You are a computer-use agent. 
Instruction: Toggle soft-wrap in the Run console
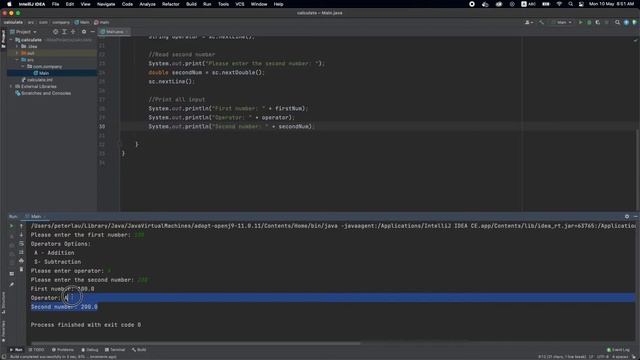coord(21,244)
